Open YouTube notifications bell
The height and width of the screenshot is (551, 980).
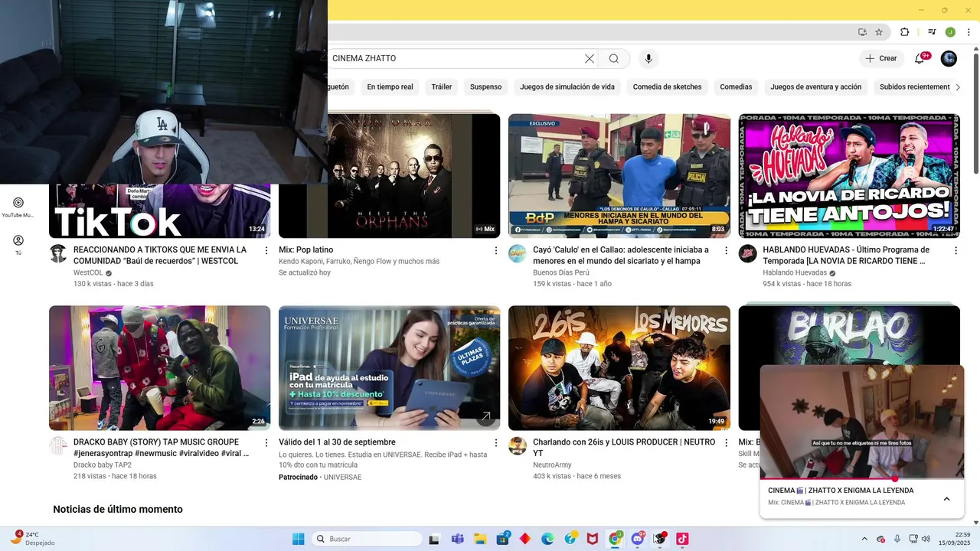click(920, 58)
